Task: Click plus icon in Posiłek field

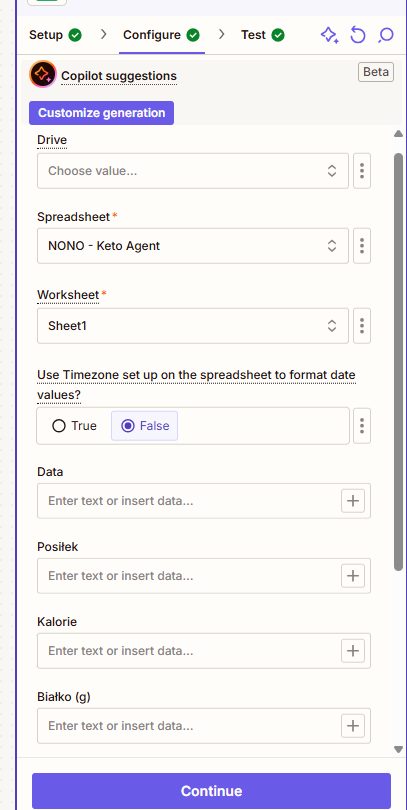Action: coord(353,575)
